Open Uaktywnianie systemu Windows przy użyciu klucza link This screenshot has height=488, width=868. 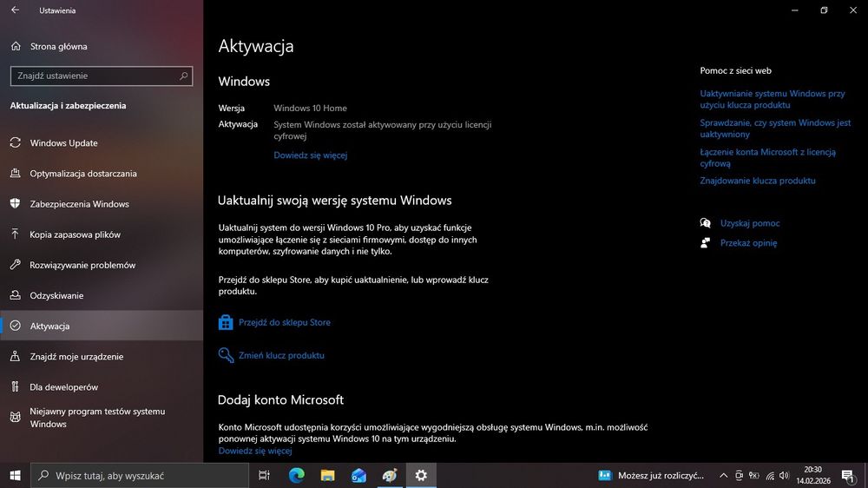[773, 99]
